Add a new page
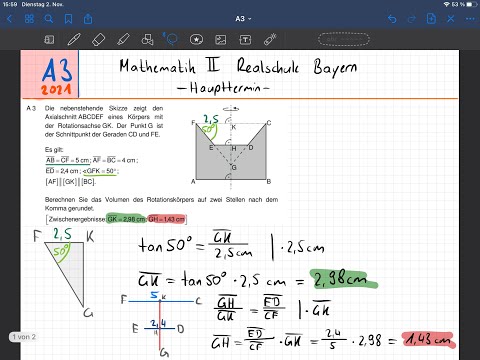Viewport: 480px width, 360px height. (x=431, y=19)
